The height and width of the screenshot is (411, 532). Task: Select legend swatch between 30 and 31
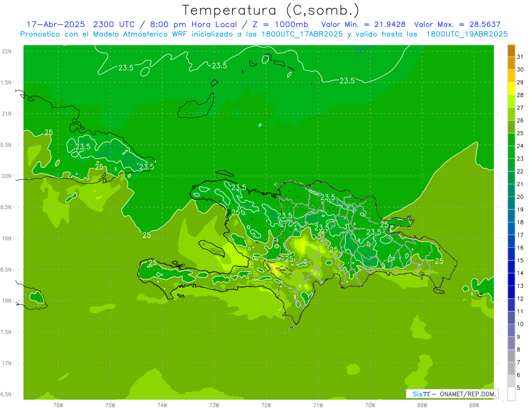coord(512,63)
